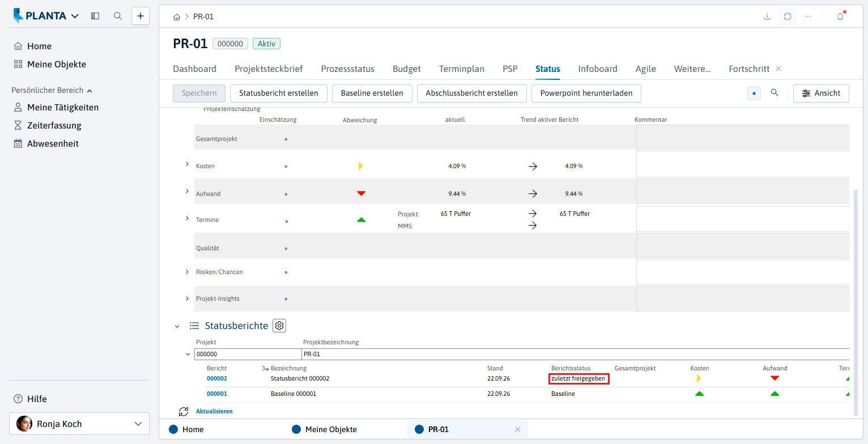Open the Projektsteckbrief tab
The height and width of the screenshot is (444, 868).
tap(269, 69)
